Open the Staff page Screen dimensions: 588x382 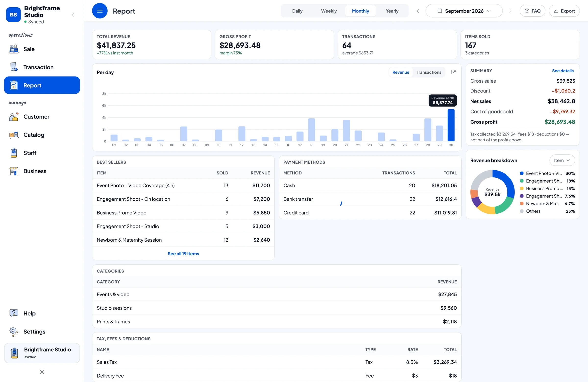click(42, 153)
